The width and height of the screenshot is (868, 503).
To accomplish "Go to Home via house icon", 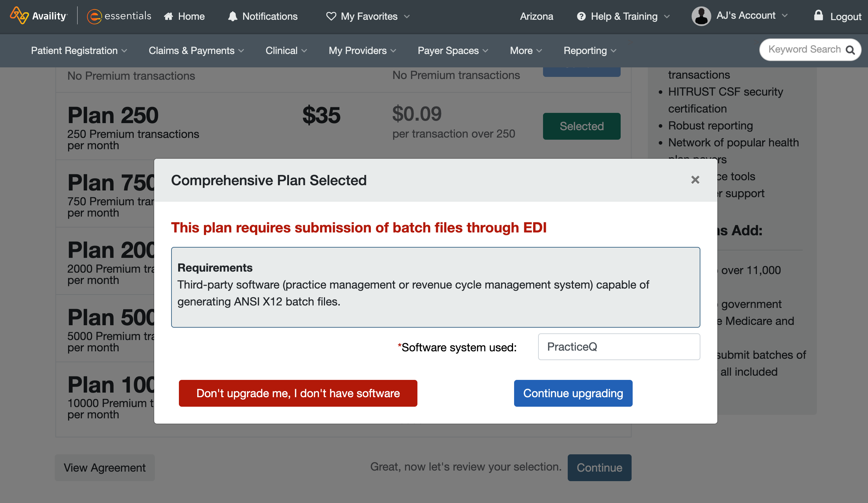I will [168, 16].
